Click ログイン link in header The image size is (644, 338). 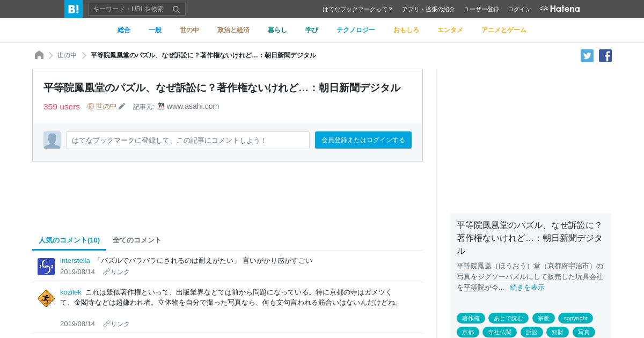tap(519, 9)
